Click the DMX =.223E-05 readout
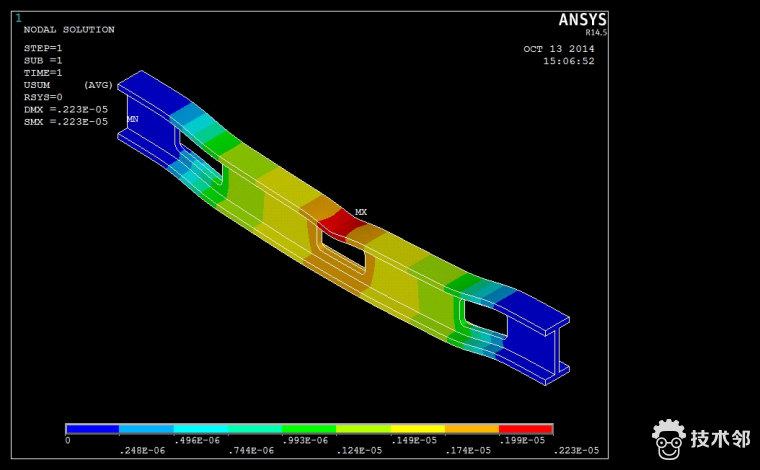This screenshot has width=760, height=470. tap(65, 109)
